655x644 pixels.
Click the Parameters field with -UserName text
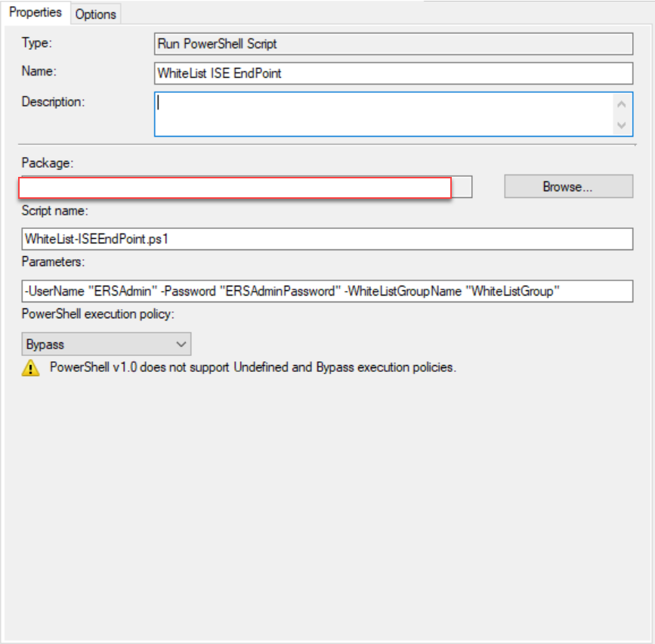tap(327, 291)
